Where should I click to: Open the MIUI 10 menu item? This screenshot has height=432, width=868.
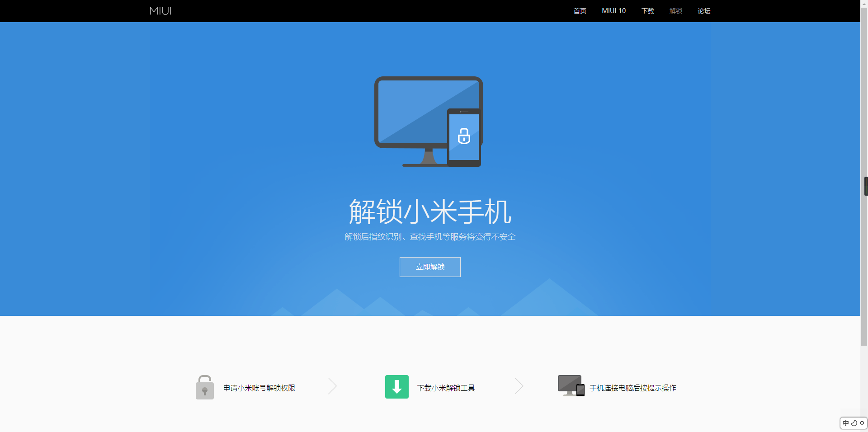[613, 11]
